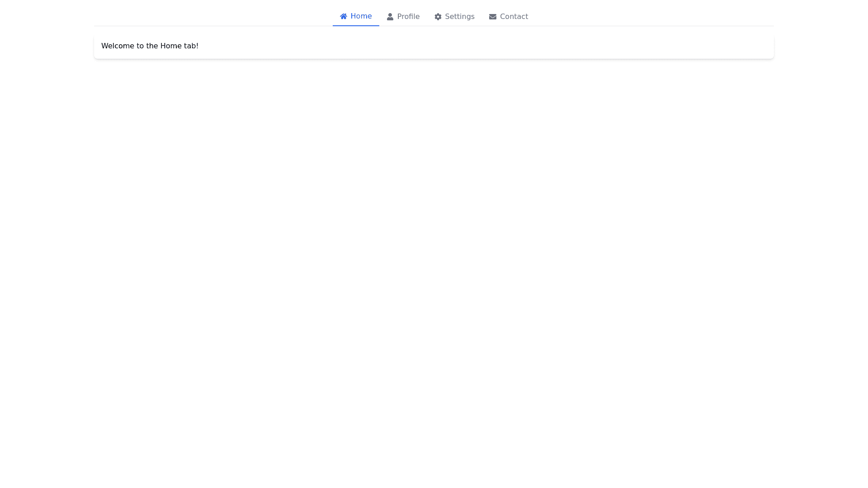
Task: Click the Settings tab label text
Action: click(x=459, y=16)
